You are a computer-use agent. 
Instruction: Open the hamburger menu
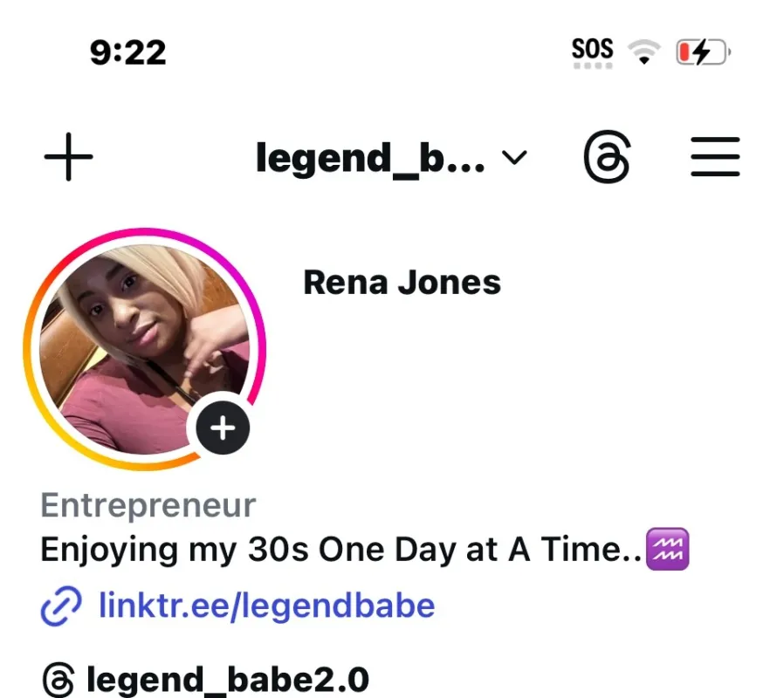(715, 158)
